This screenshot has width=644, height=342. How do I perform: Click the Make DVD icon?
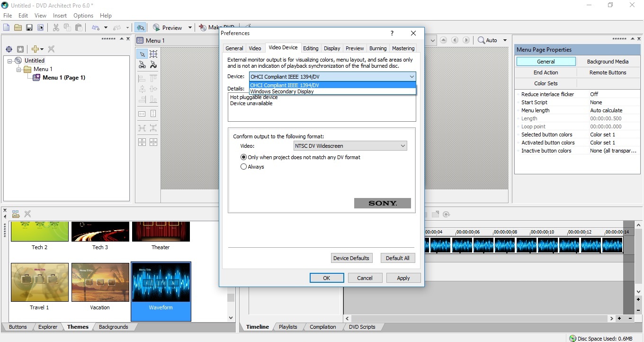pos(203,27)
